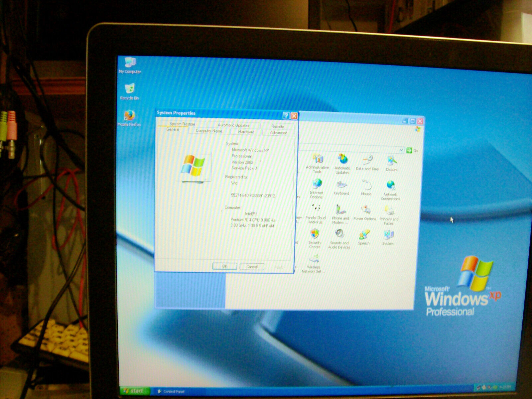
Task: Open Network Connections applet
Action: [x=390, y=190]
